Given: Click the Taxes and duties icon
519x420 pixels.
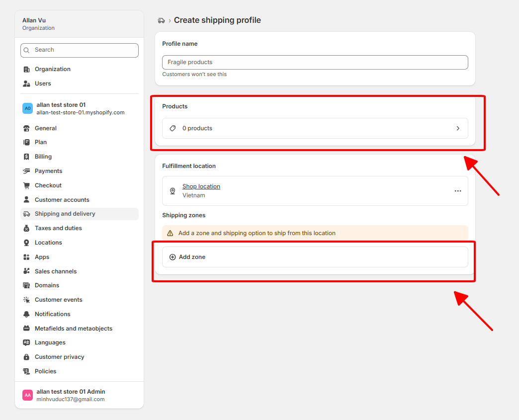Looking at the screenshot, I should [x=26, y=228].
